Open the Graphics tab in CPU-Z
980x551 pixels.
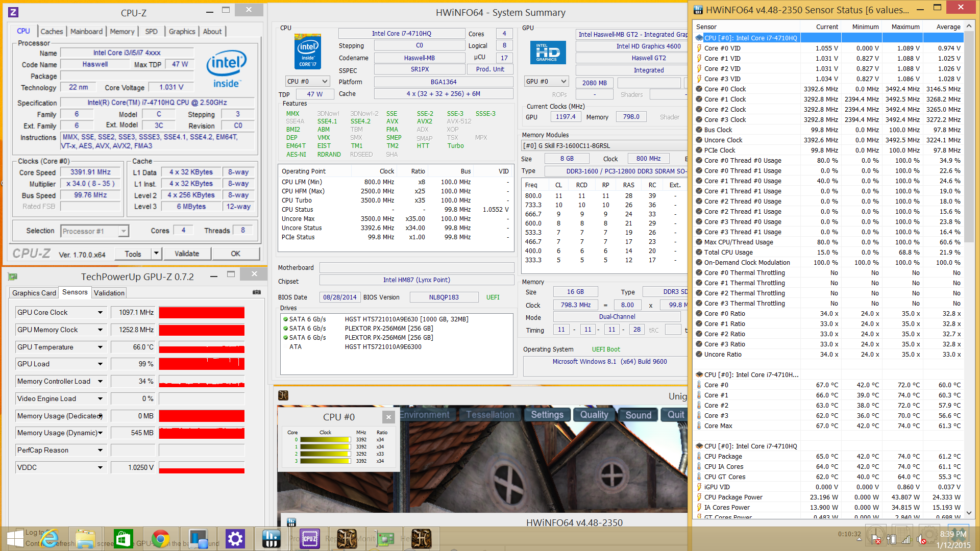pyautogui.click(x=182, y=32)
